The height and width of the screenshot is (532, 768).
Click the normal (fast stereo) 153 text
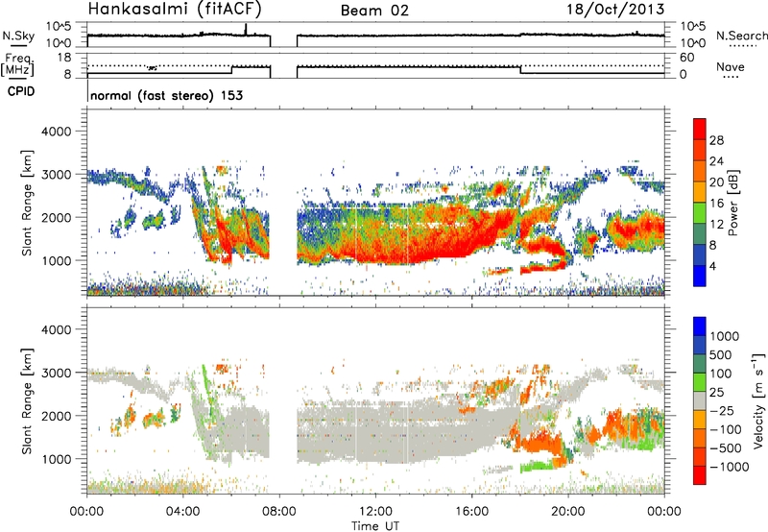(x=166, y=96)
